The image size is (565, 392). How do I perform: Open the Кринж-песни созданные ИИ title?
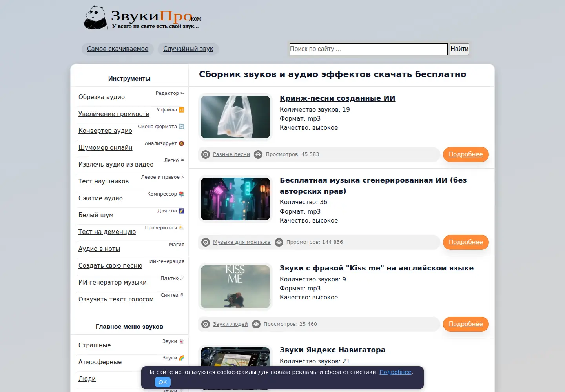pyautogui.click(x=337, y=98)
